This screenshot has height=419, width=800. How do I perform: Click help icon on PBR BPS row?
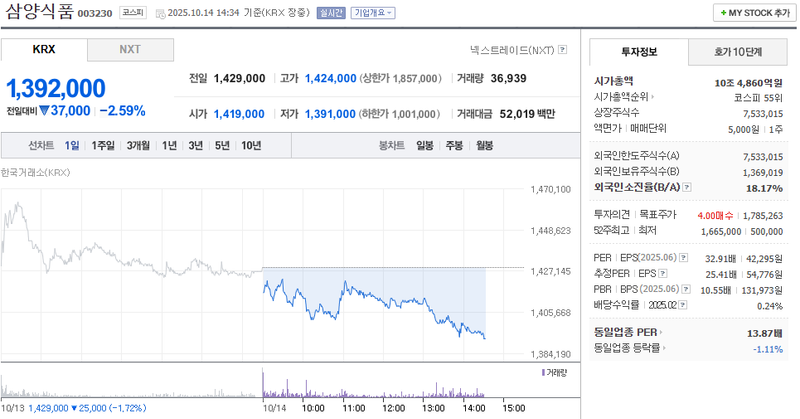(x=687, y=288)
